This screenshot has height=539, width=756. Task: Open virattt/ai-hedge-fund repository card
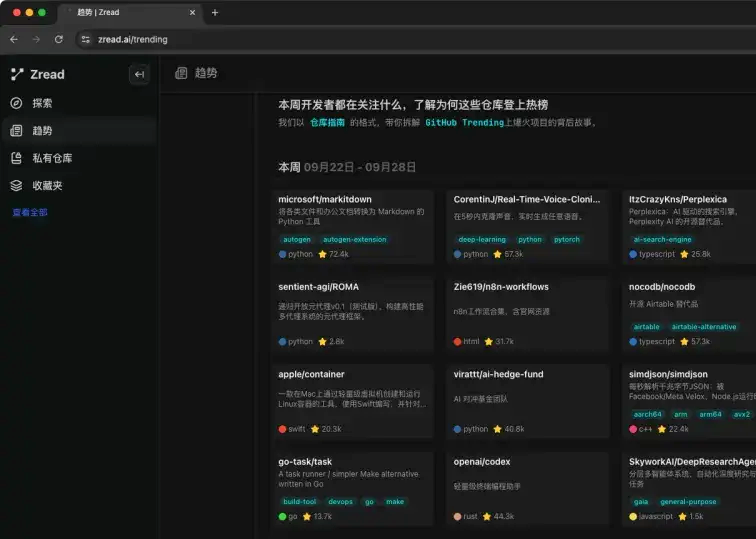528,402
